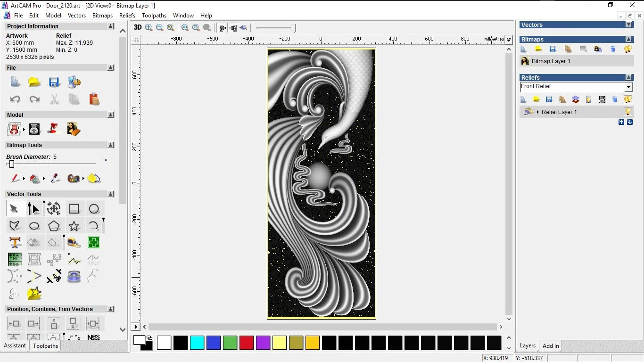This screenshot has width=644, height=362.
Task: Switch to 3D view button
Action: coord(138,27)
